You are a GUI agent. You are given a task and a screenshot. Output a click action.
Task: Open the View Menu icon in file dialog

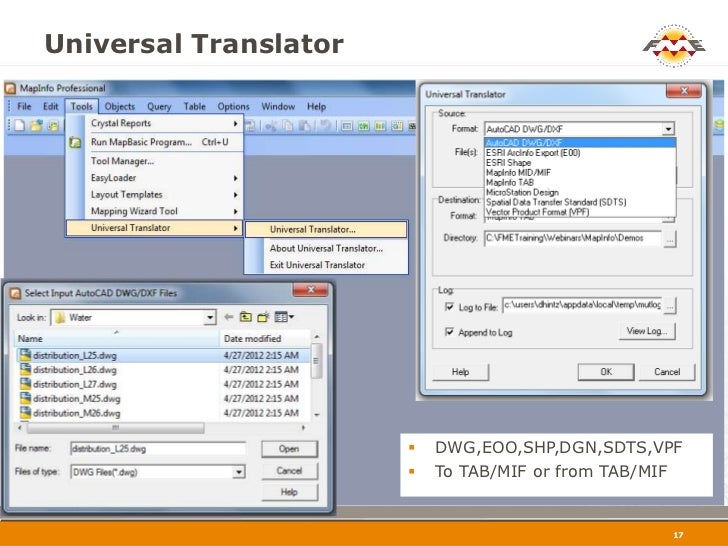coord(284,317)
